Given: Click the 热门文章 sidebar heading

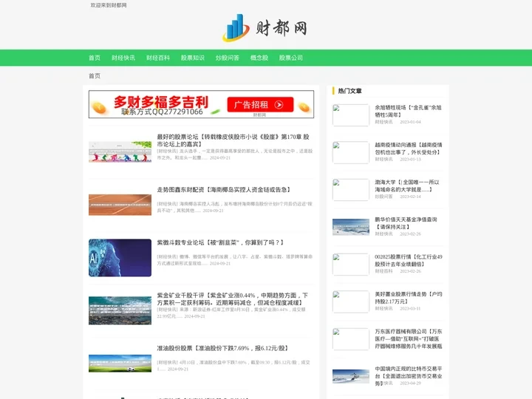Looking at the screenshot, I should click(349, 91).
